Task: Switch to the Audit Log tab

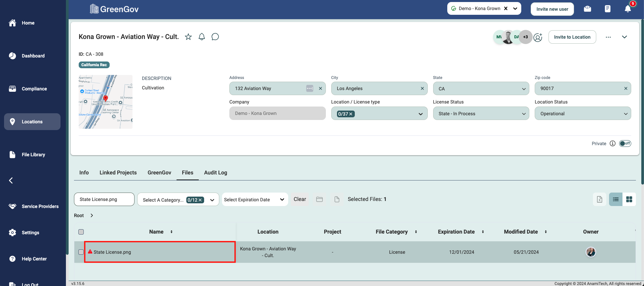Action: [x=216, y=172]
